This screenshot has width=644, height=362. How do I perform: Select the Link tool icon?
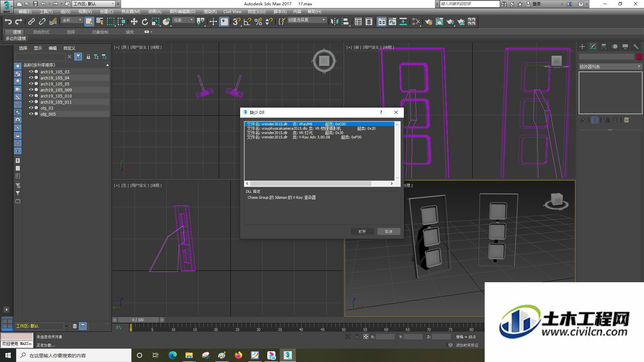31,22
